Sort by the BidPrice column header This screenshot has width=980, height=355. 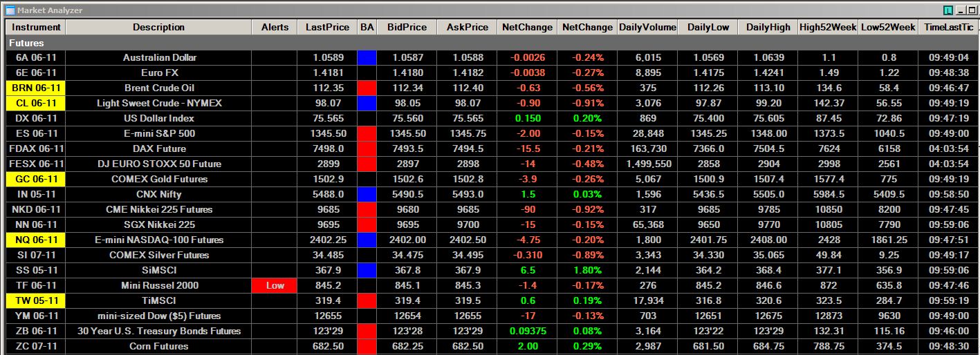407,28
